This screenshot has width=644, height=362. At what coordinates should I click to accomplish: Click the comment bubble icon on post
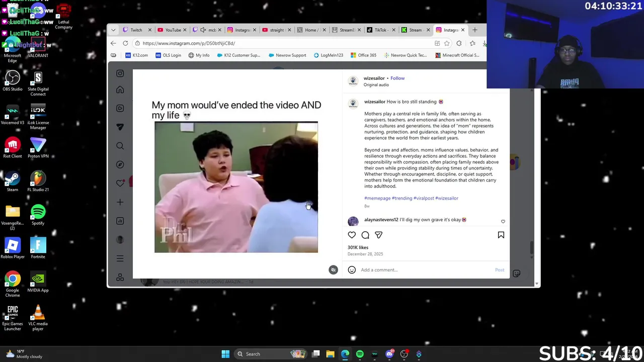[x=365, y=235]
